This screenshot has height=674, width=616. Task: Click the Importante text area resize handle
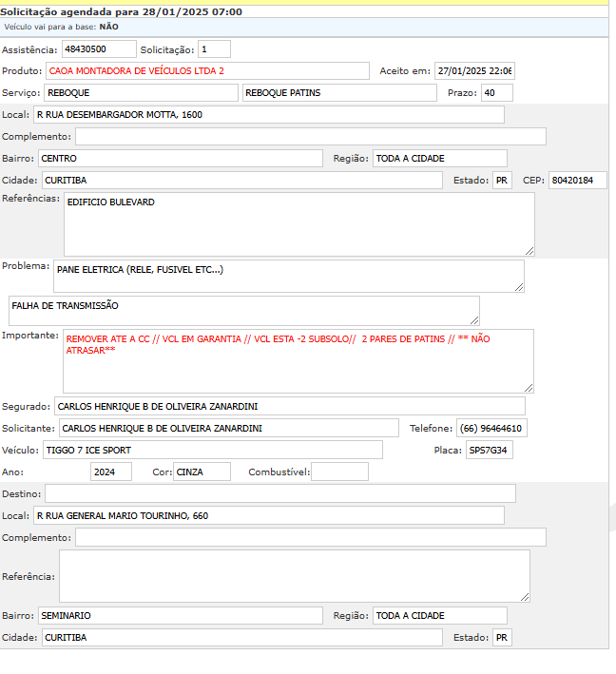coord(529,388)
